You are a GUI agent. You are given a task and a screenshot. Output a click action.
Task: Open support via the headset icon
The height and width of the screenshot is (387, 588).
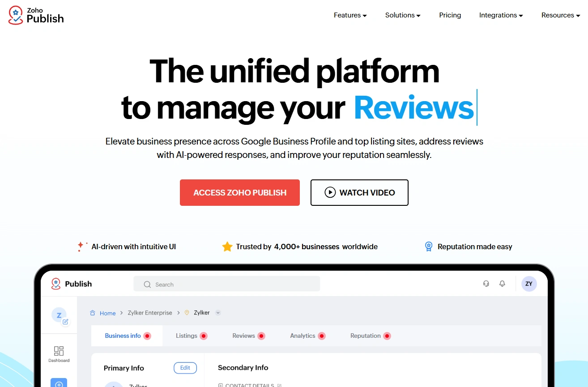[486, 284]
